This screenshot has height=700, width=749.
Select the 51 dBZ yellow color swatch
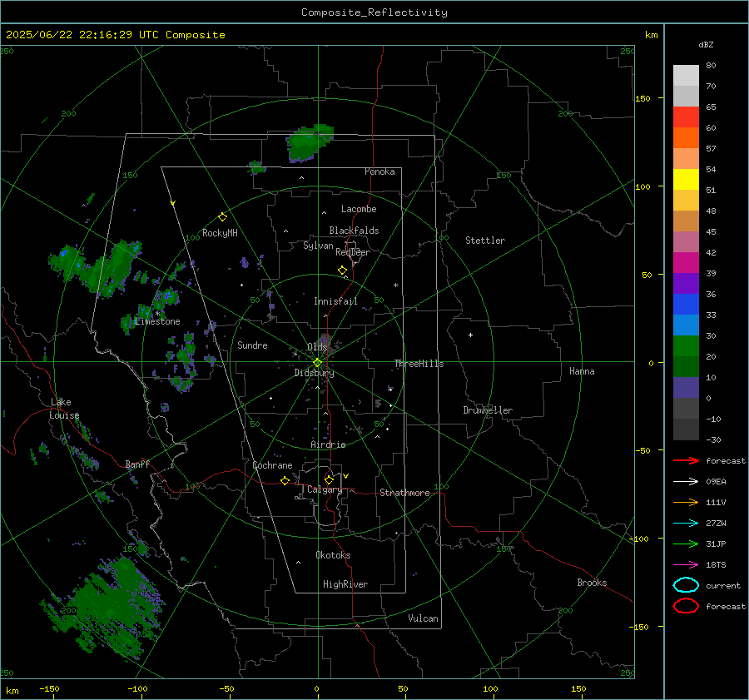686,180
